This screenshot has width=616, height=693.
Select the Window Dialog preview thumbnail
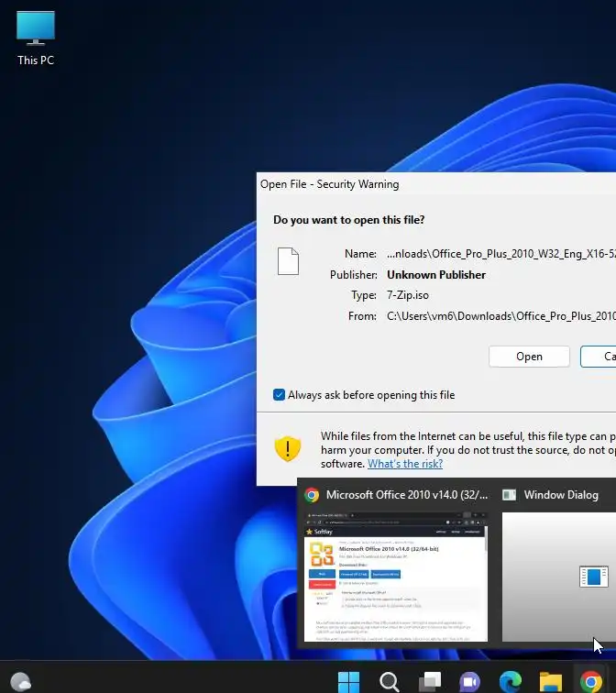click(x=559, y=577)
